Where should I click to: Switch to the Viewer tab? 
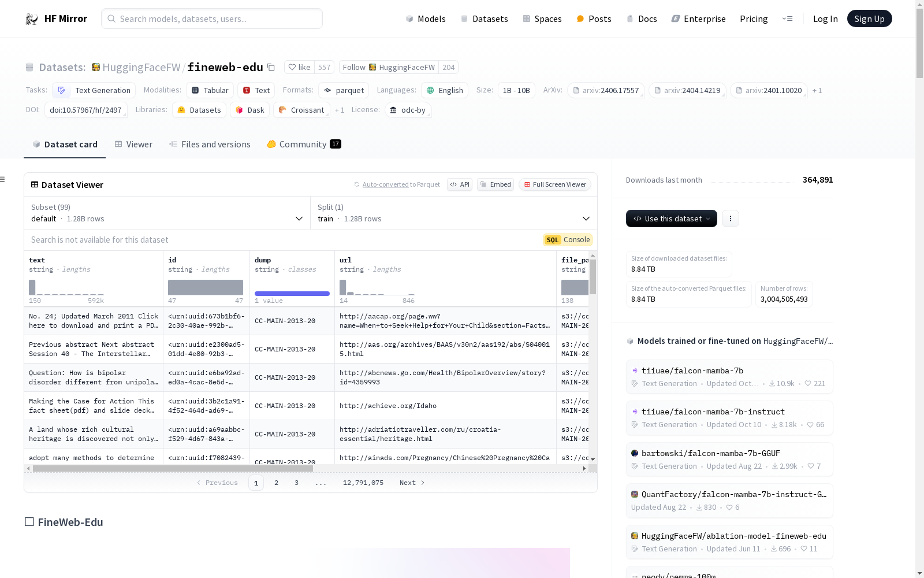pyautogui.click(x=133, y=144)
